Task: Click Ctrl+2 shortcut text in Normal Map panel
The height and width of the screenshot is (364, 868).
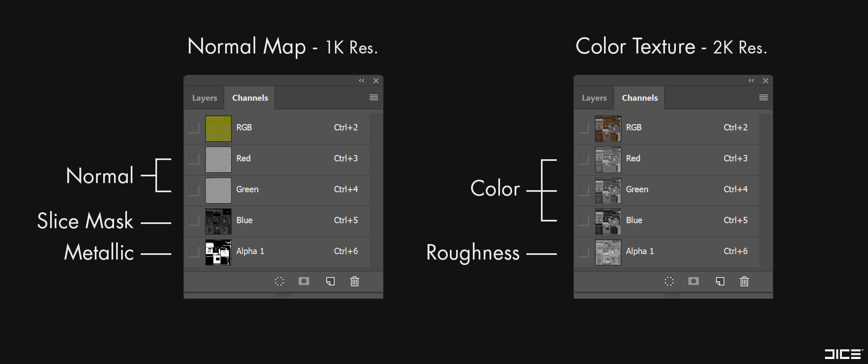Action: click(346, 127)
